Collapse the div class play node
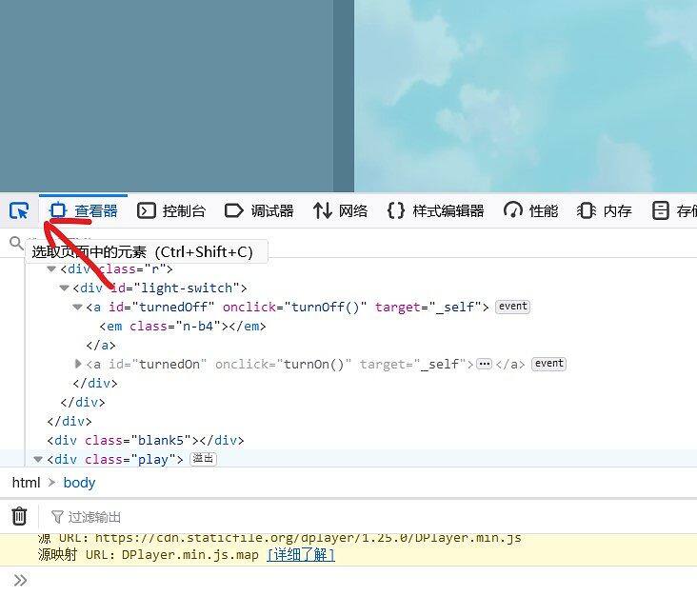This screenshot has width=697, height=616. click(x=39, y=459)
